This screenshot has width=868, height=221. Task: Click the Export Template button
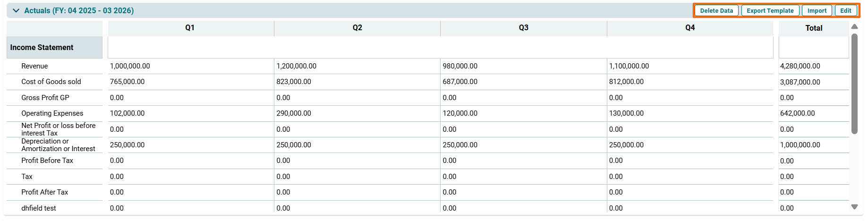[x=770, y=10]
